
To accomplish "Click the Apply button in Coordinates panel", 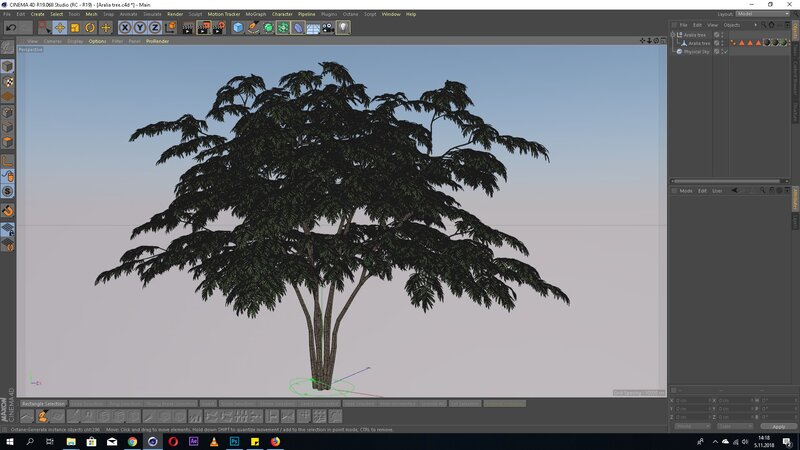I will (x=778, y=426).
